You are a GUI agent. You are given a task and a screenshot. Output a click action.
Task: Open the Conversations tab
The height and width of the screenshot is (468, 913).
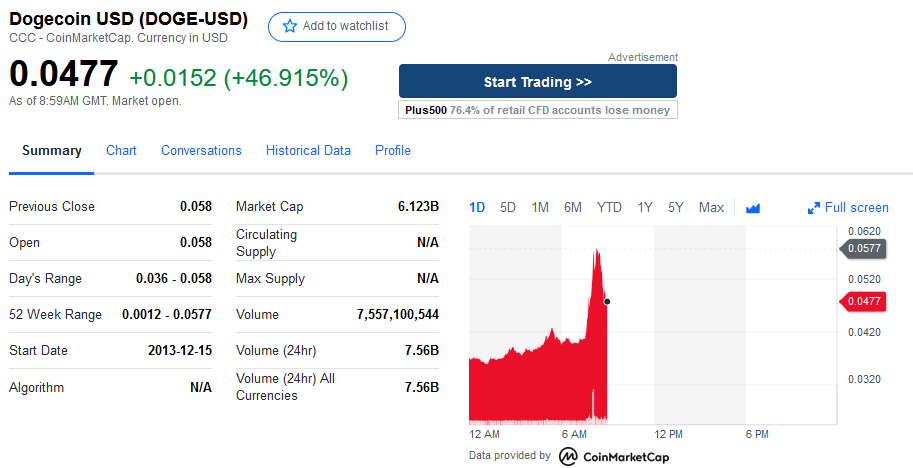tap(201, 150)
